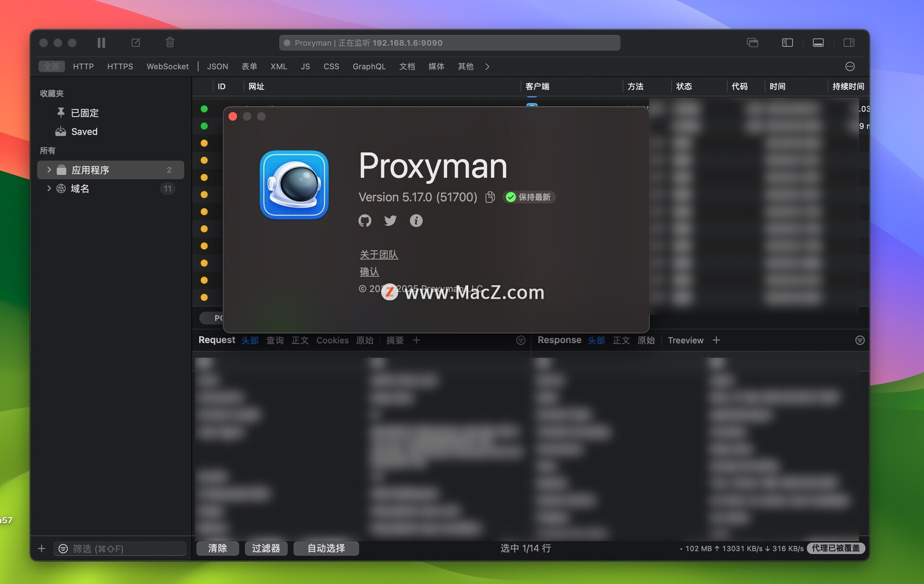The image size is (924, 584).
Task: Click the 清除 button
Action: tap(218, 548)
